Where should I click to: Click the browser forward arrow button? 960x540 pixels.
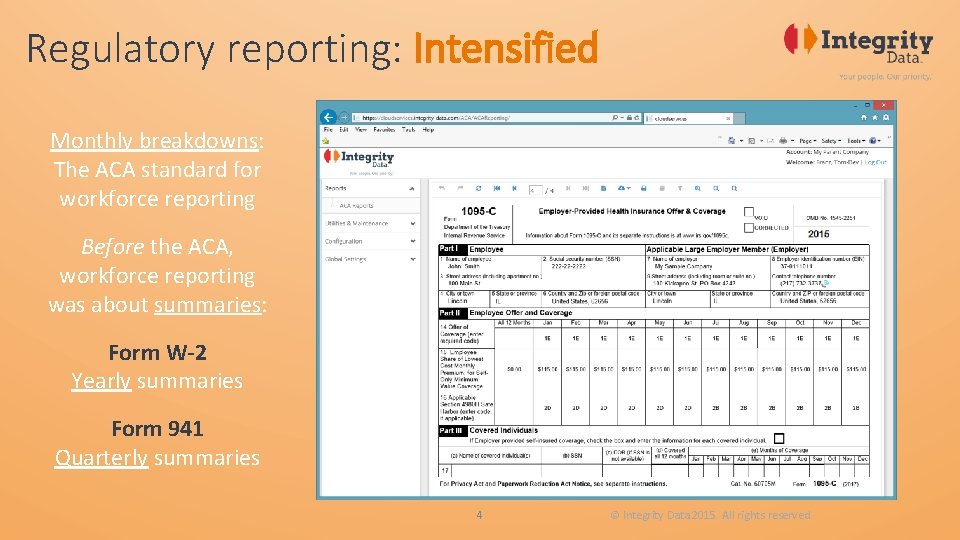click(344, 117)
